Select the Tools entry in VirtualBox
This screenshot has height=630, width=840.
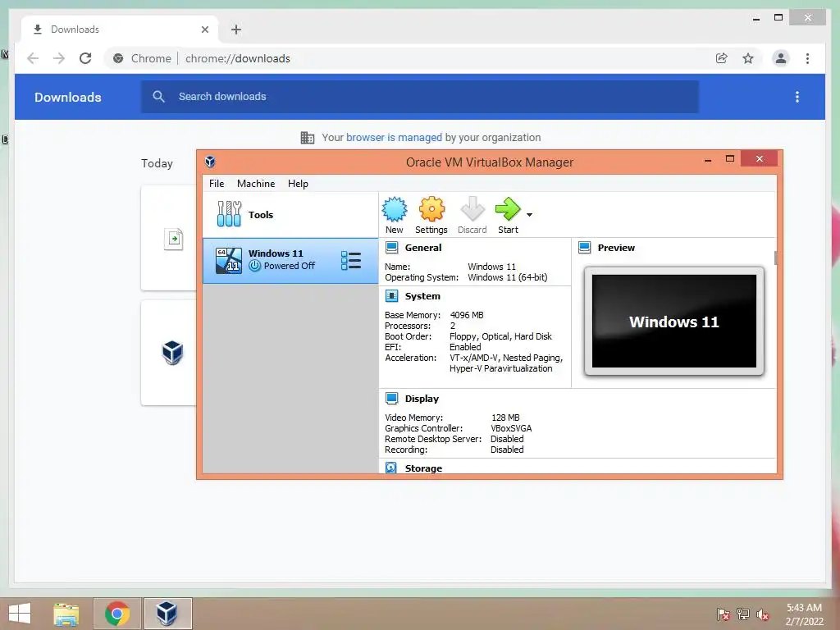pos(290,214)
